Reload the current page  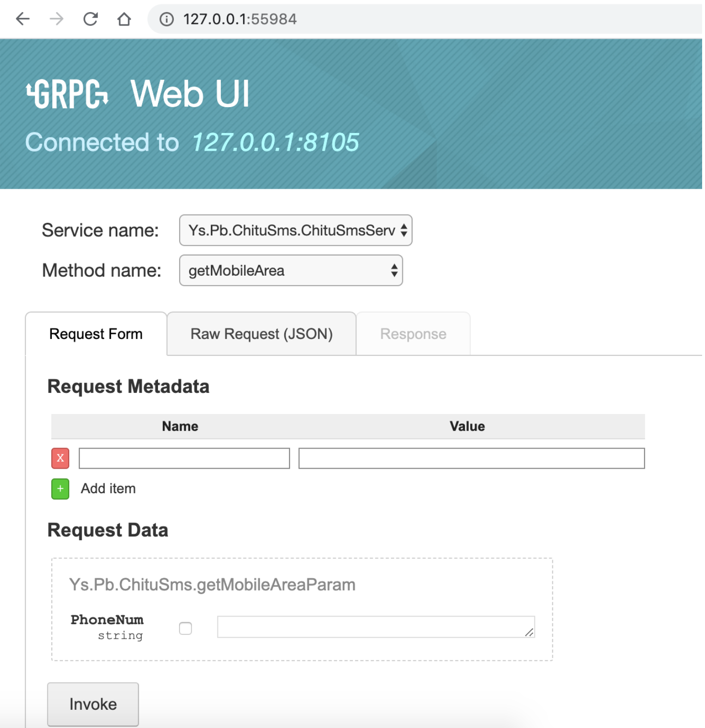coord(90,19)
